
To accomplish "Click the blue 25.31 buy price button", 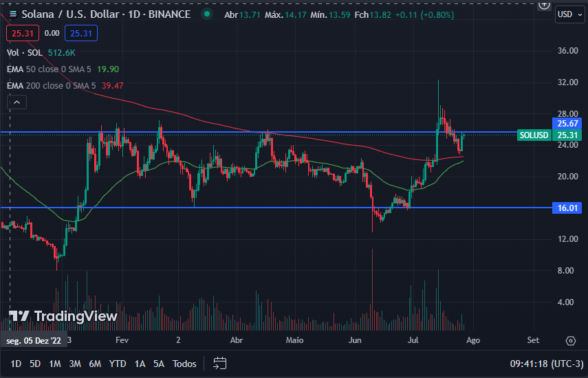I will coord(81,34).
